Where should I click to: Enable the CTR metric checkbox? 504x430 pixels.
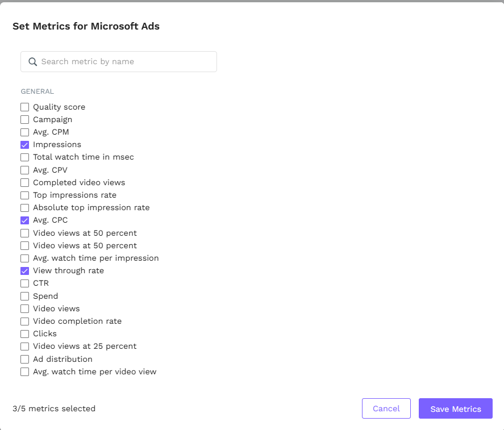(x=25, y=283)
